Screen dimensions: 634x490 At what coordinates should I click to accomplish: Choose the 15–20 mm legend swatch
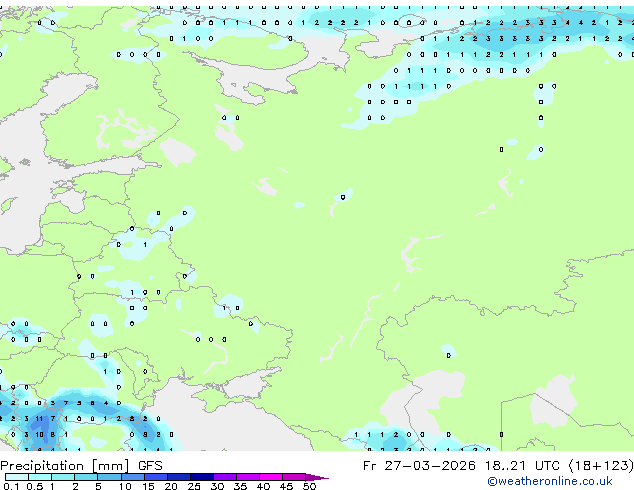[156, 477]
